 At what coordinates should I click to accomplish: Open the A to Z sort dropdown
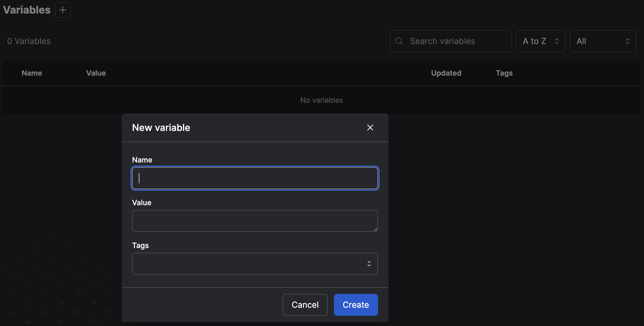(x=541, y=41)
